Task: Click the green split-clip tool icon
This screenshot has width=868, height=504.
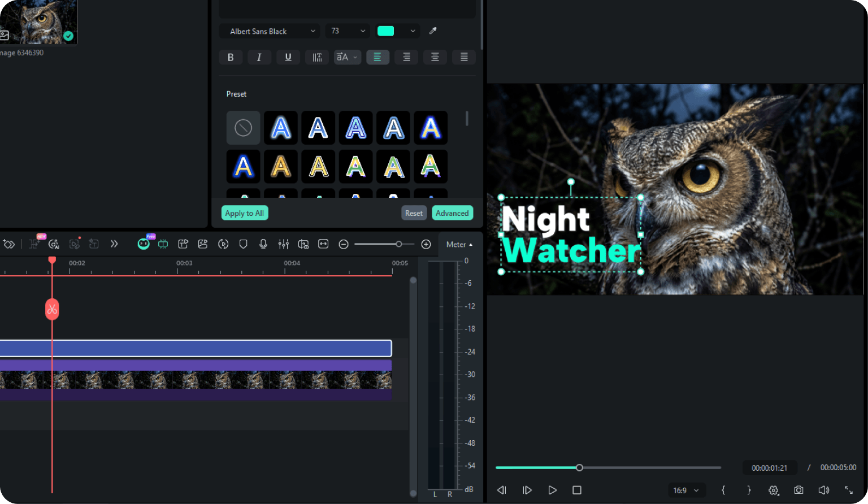Action: [x=163, y=244]
